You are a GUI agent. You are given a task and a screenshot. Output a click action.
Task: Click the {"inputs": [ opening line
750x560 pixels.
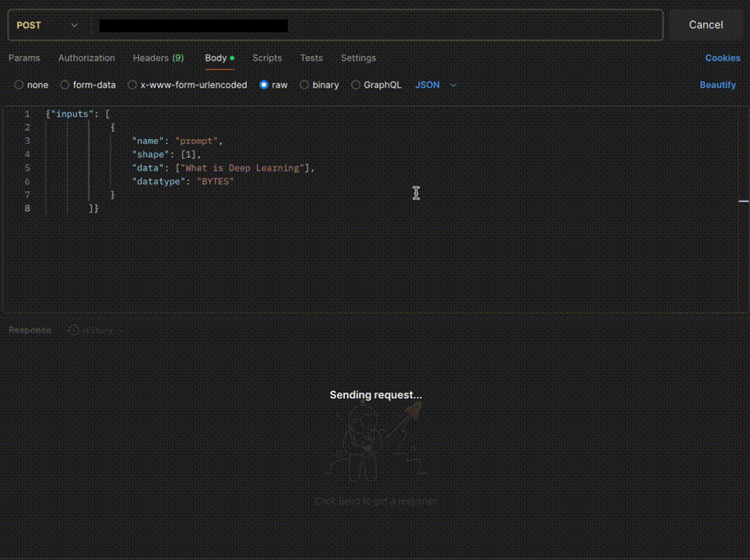[78, 114]
